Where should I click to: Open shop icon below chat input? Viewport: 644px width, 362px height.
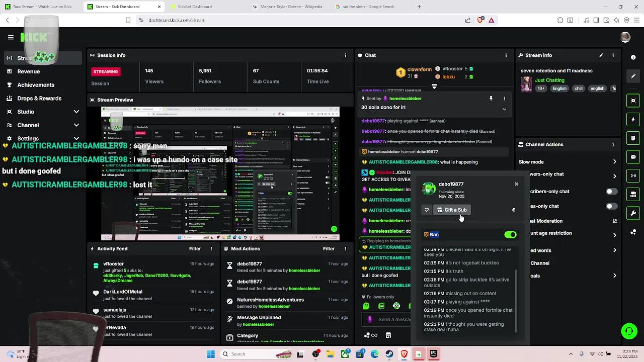(x=388, y=335)
